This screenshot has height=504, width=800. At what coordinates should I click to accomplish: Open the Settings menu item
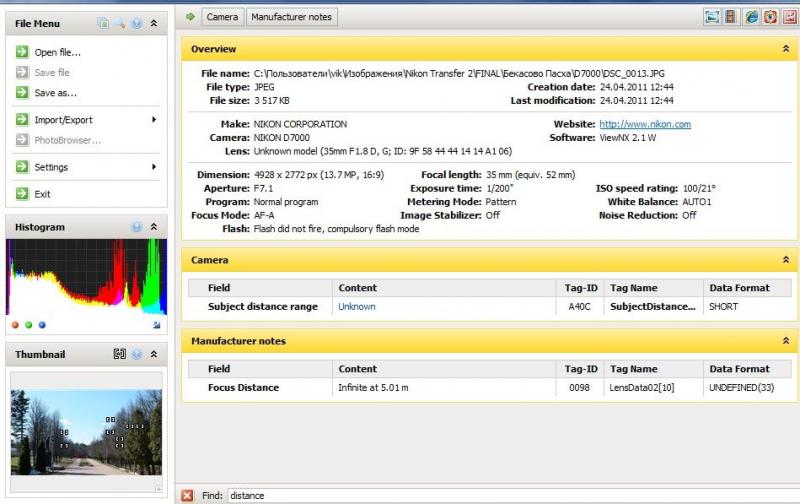[x=51, y=167]
